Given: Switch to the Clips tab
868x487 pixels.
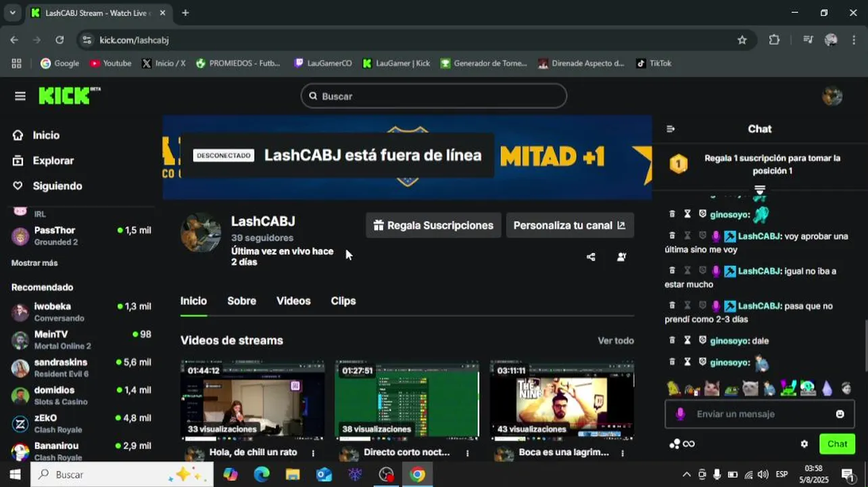Looking at the screenshot, I should point(343,301).
